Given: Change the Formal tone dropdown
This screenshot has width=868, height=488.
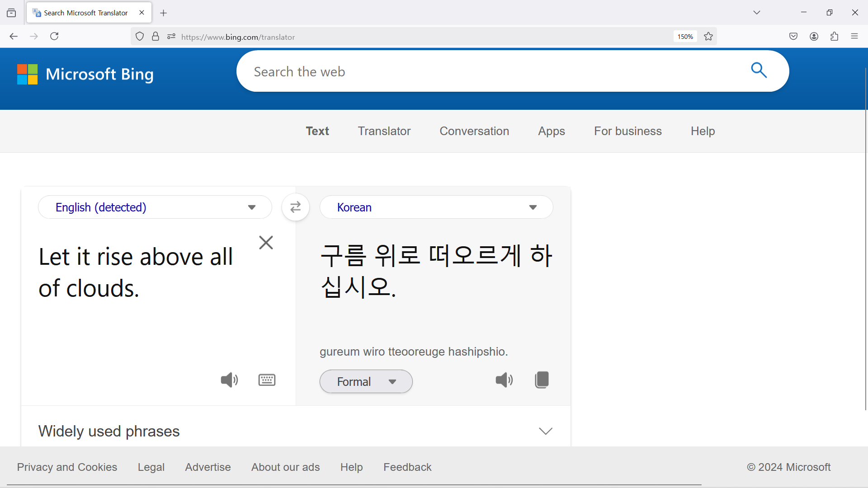Looking at the screenshot, I should (366, 382).
